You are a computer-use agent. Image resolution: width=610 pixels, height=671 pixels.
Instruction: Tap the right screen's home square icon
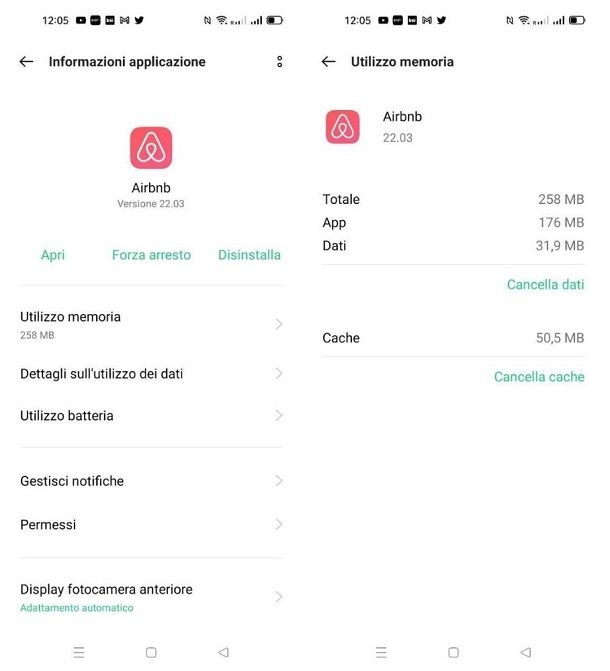(453, 652)
